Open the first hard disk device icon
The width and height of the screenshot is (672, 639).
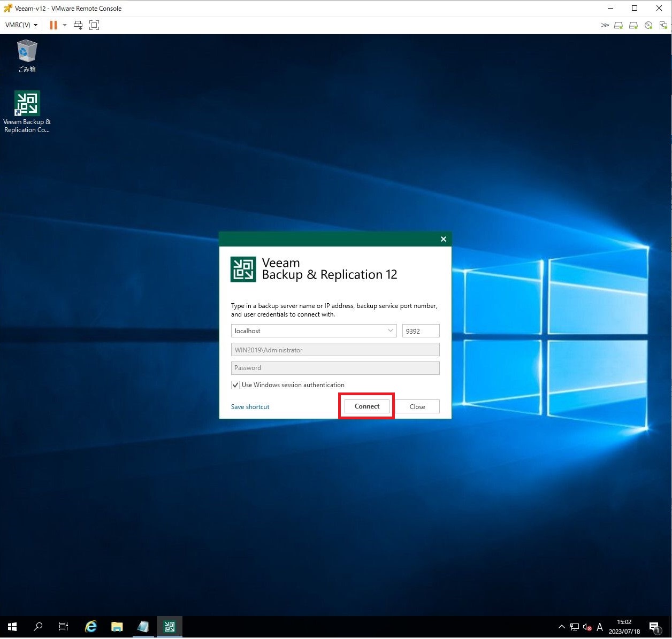click(618, 25)
